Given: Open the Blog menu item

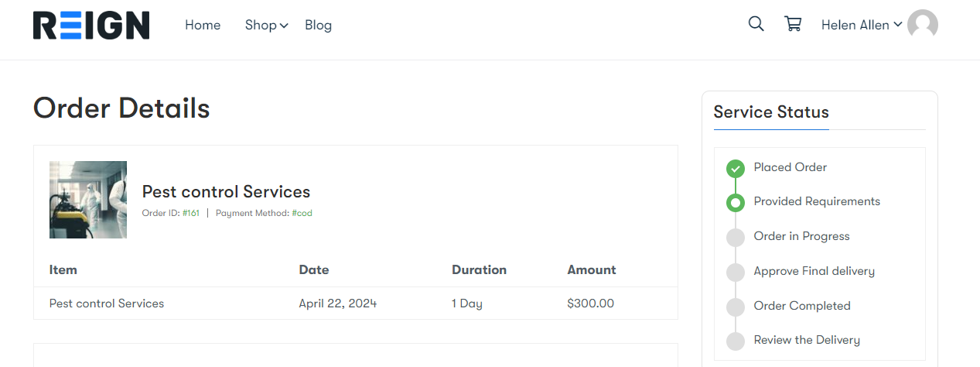Looking at the screenshot, I should pyautogui.click(x=318, y=25).
